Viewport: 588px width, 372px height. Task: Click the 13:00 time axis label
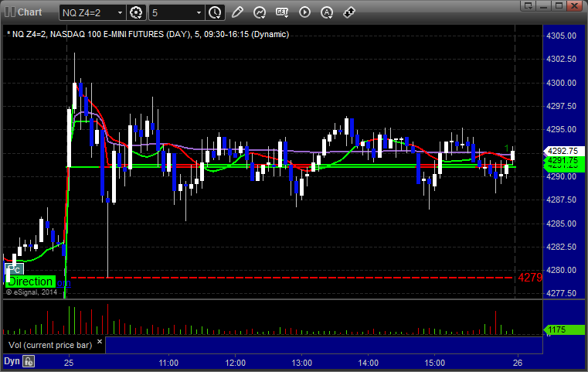[x=302, y=363]
